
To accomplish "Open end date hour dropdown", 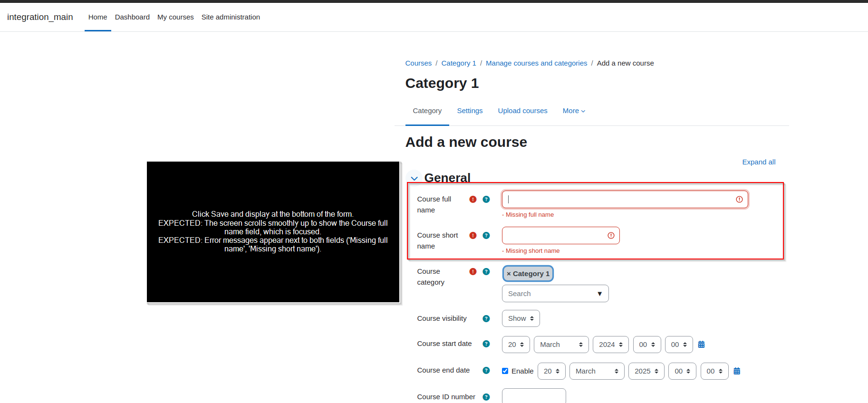I will point(682,371).
